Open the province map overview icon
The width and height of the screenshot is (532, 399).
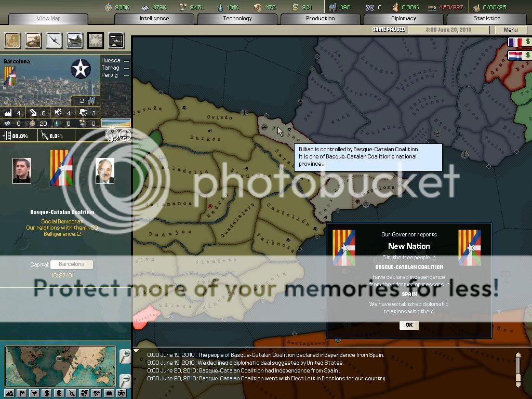(x=13, y=41)
